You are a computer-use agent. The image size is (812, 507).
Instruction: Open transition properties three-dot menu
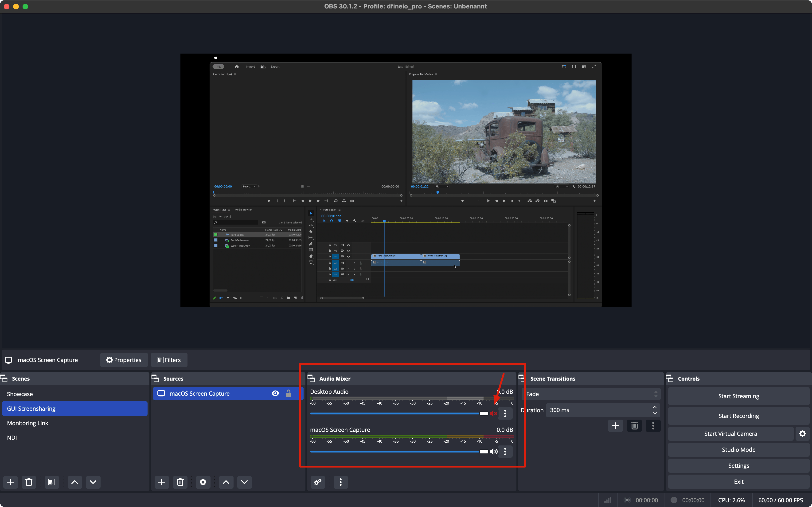[653, 426]
